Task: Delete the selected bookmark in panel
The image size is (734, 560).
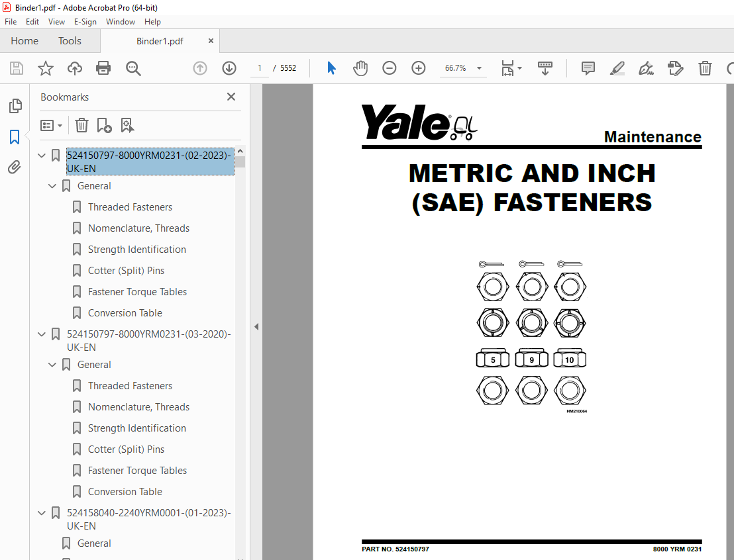Action: click(81, 125)
